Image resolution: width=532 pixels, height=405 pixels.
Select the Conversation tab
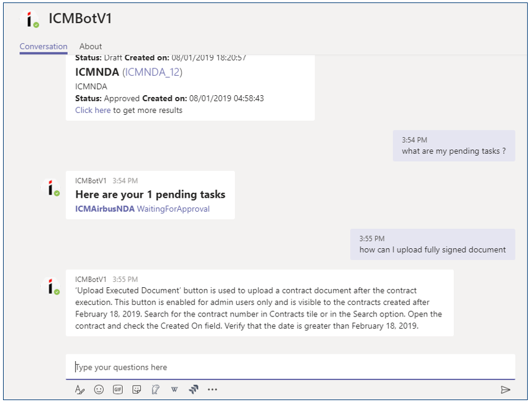click(43, 46)
